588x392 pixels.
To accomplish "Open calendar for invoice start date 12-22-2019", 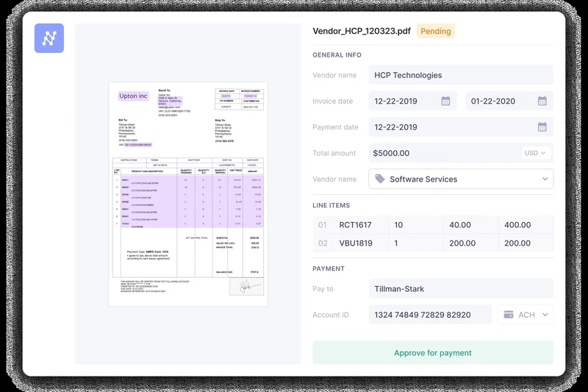I will [445, 101].
